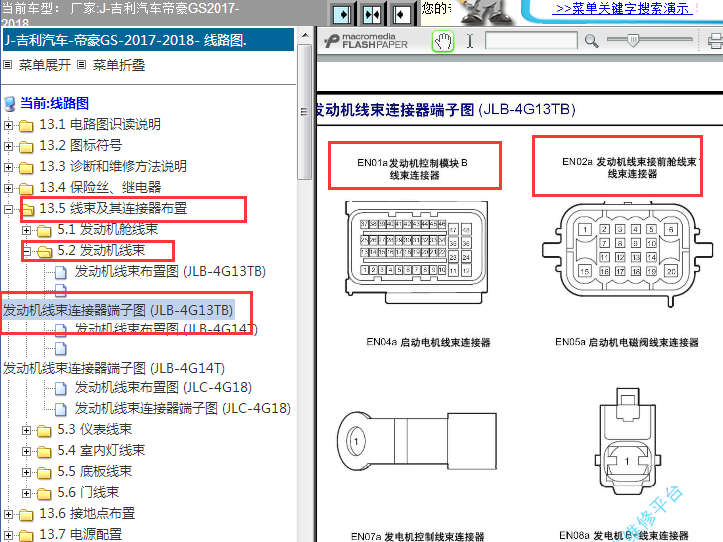
Task: Open the 5.4 室内灯线束 folder
Action: 101,450
